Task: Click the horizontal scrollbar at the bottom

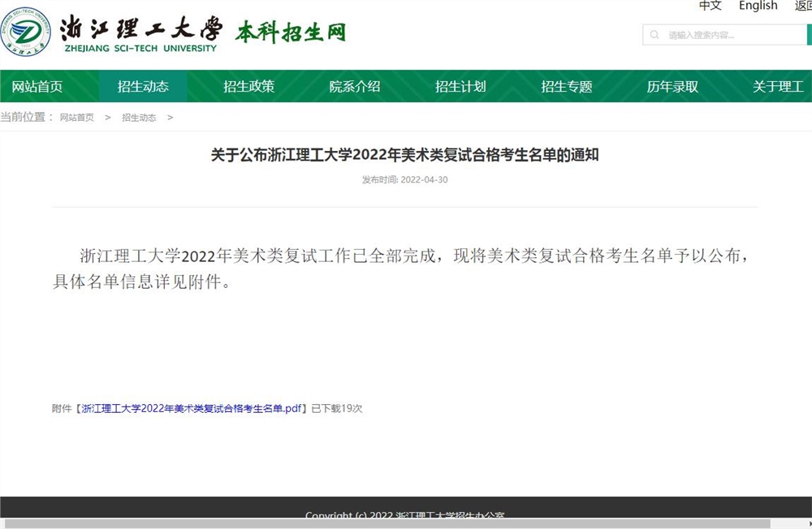Action: pyautogui.click(x=387, y=524)
